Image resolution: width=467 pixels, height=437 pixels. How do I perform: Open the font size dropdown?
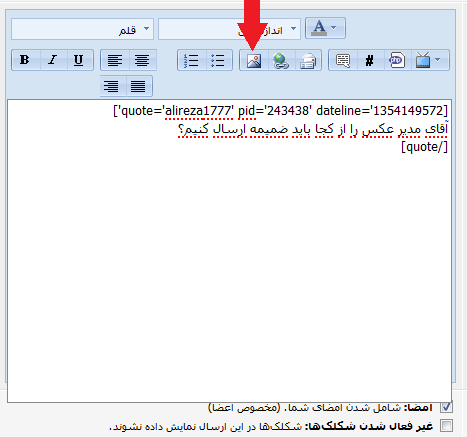tap(229, 29)
